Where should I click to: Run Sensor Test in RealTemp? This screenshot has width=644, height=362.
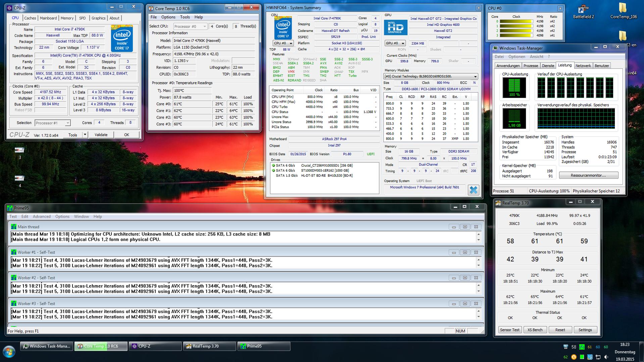pos(510,330)
